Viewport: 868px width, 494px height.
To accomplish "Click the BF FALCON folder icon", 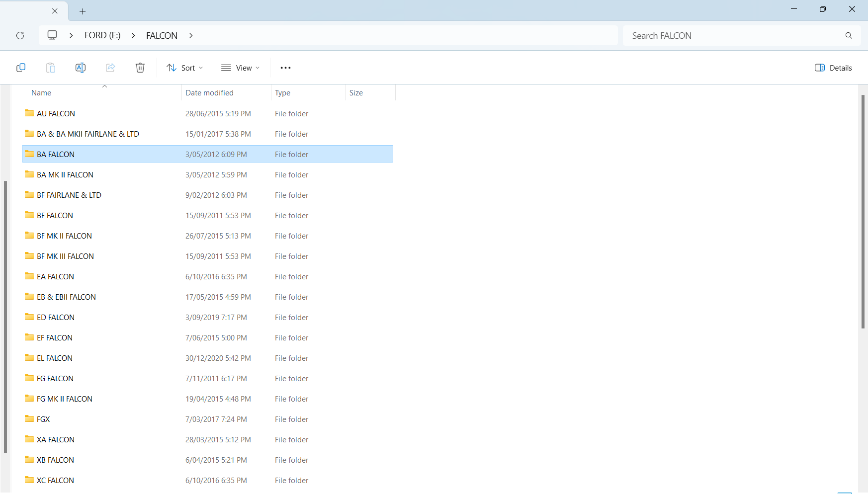I will point(29,215).
